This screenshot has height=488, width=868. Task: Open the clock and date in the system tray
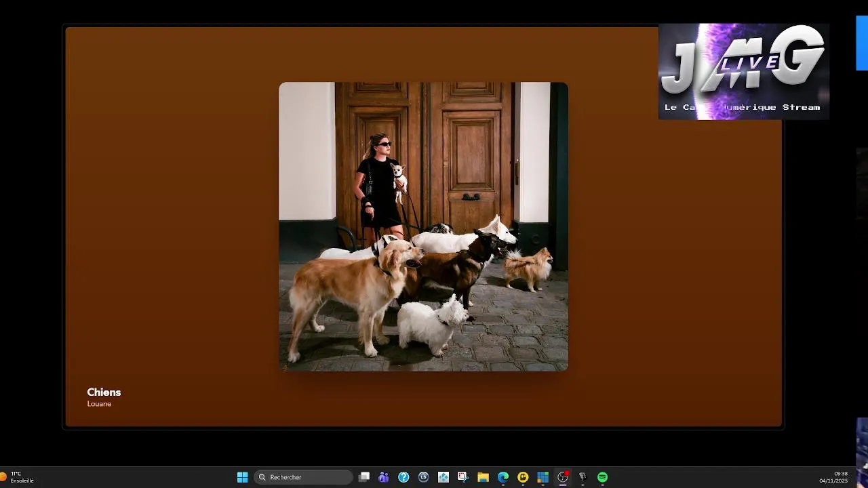(x=833, y=477)
